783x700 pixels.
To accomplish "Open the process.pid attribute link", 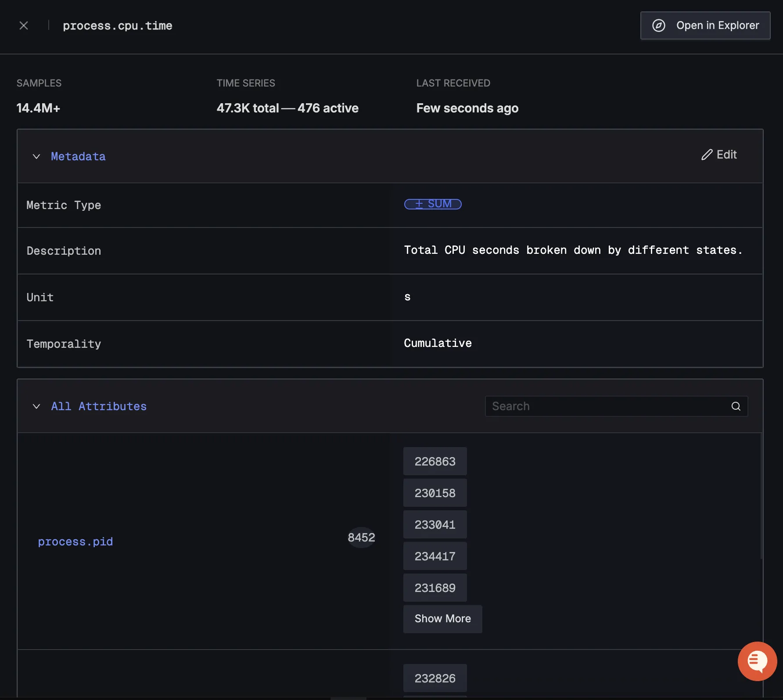I will tap(75, 541).
